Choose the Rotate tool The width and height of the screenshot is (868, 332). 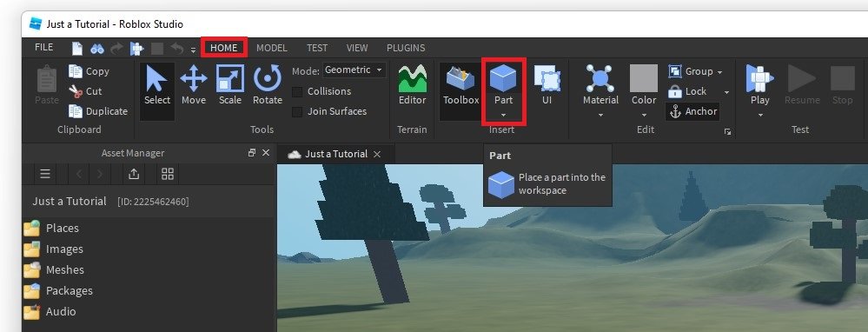[x=268, y=84]
